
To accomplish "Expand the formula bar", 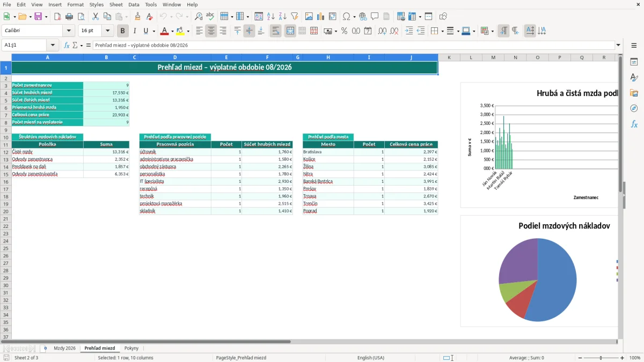I will click(618, 46).
